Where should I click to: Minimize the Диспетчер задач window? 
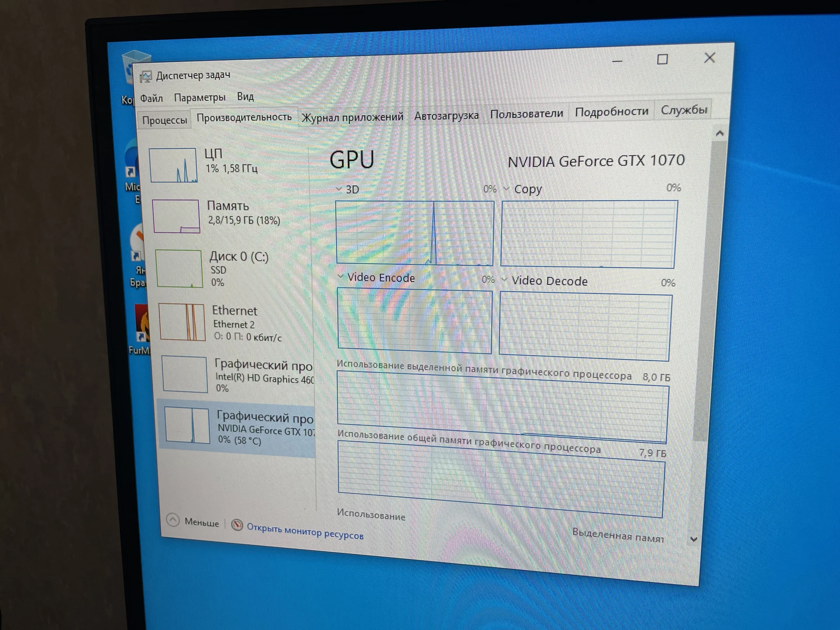tap(617, 61)
